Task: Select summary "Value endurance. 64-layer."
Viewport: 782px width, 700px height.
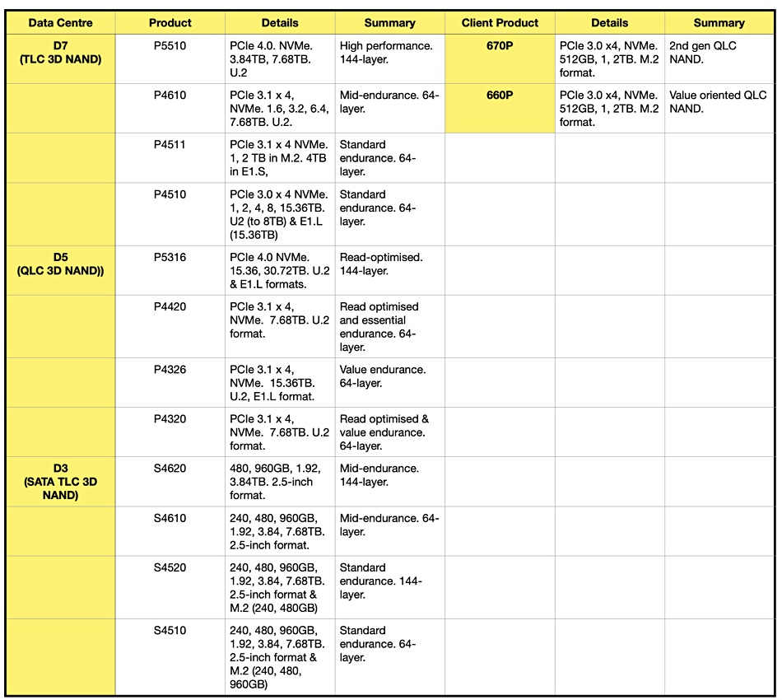Action: coord(390,383)
